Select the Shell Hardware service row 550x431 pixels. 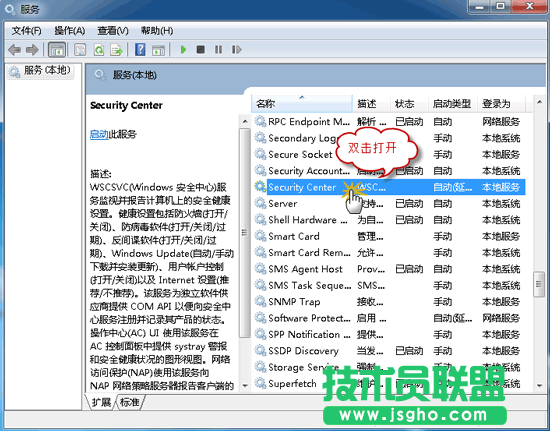click(x=389, y=220)
